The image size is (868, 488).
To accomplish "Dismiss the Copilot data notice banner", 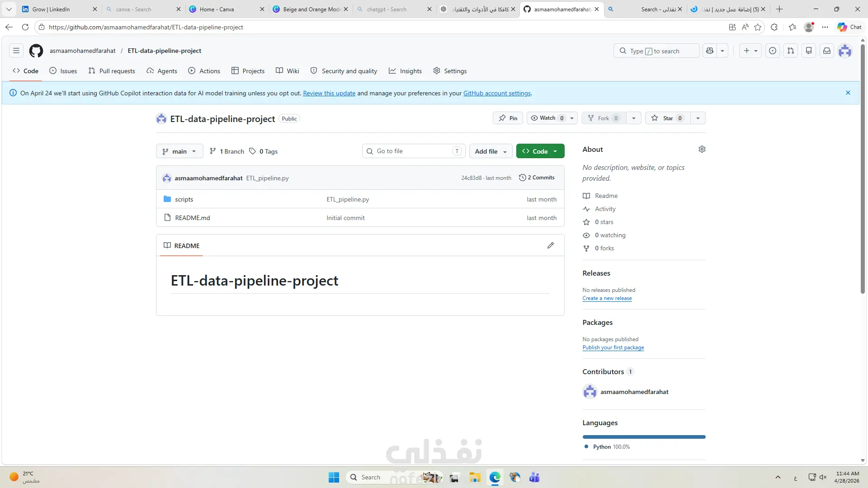I will click(848, 93).
